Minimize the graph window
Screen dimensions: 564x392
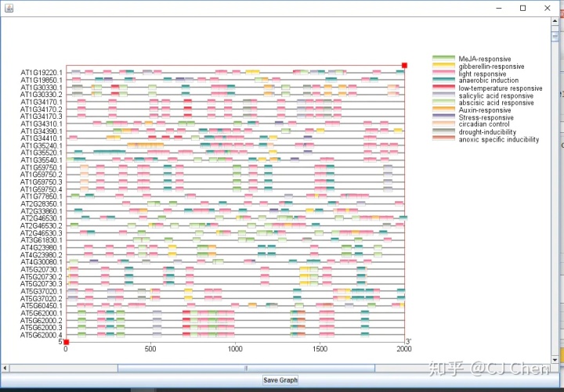(499, 8)
